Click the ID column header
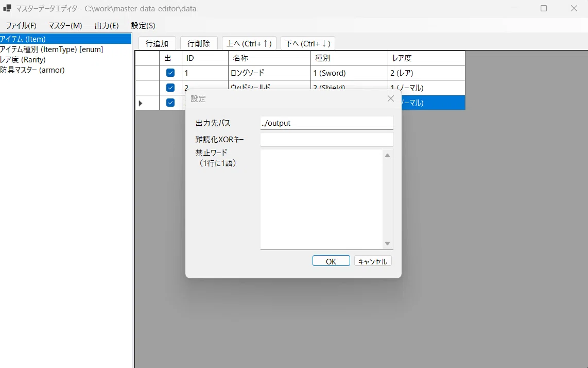Image resolution: width=588 pixels, height=368 pixels. click(205, 58)
